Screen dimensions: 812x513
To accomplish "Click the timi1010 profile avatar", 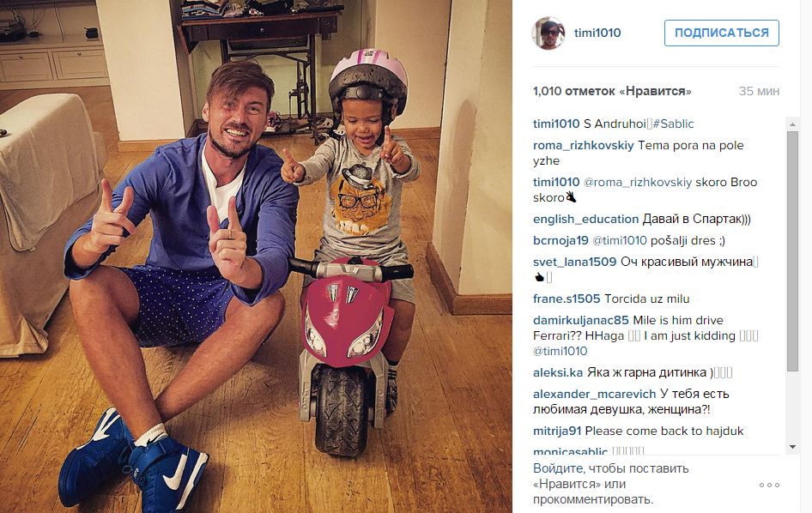I will tap(548, 33).
